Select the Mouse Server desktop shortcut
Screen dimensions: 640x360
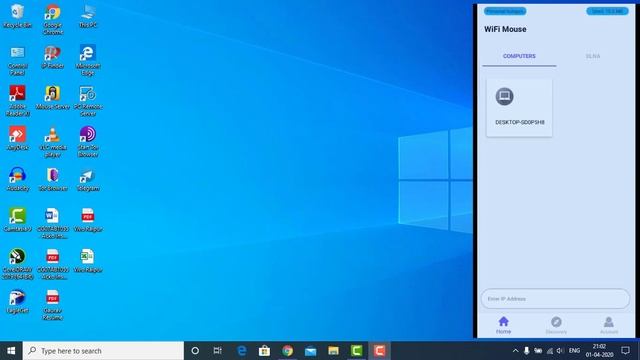click(53, 98)
